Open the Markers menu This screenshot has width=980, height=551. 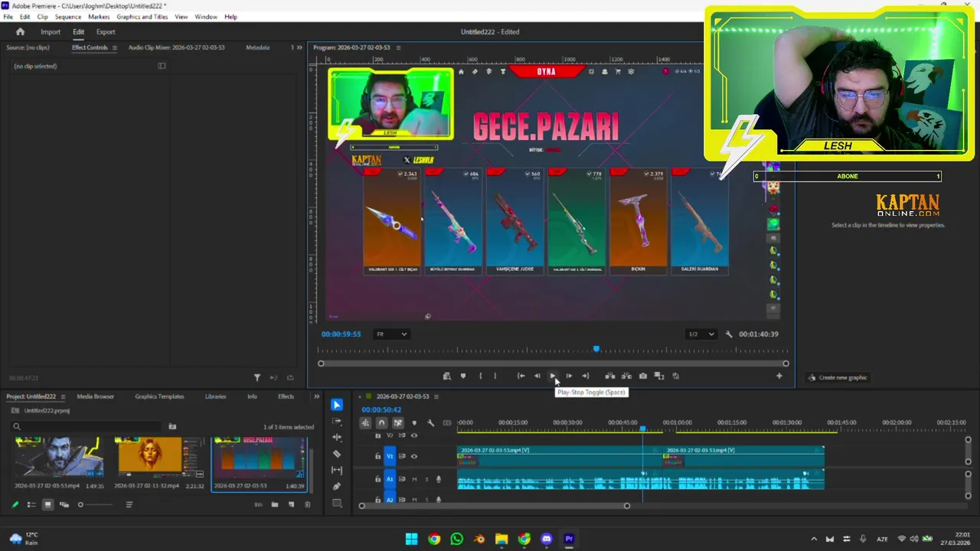tap(99, 17)
